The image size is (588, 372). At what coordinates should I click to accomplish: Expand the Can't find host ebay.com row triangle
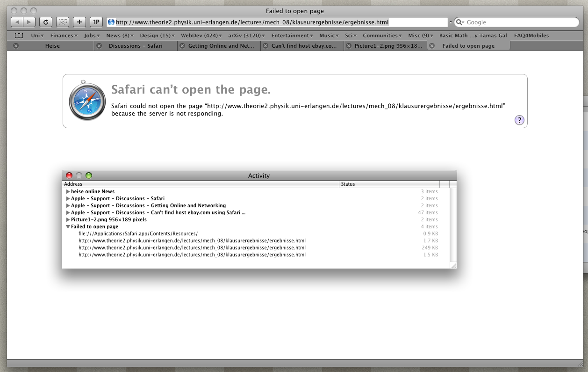[68, 212]
